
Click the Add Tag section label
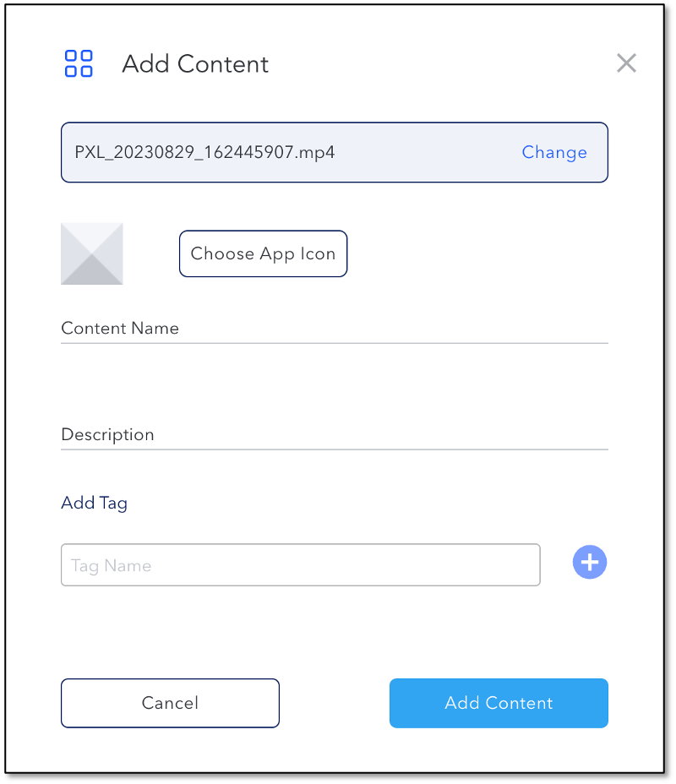click(94, 503)
